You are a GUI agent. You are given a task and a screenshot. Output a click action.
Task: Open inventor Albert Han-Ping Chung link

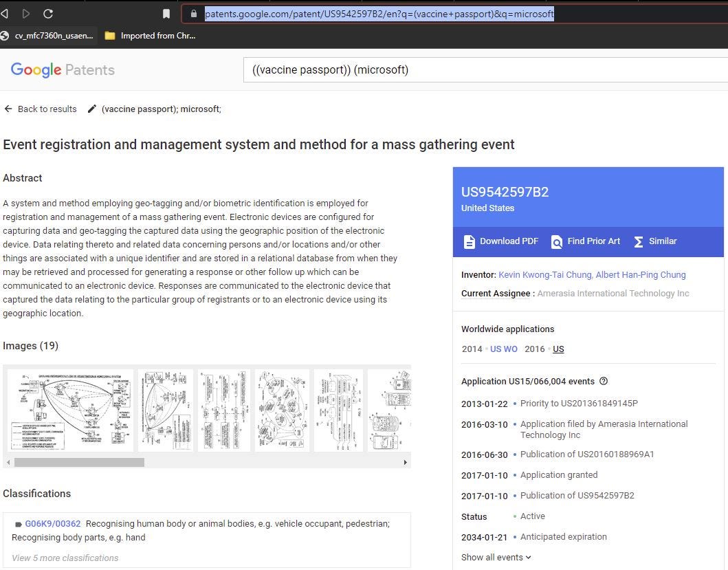click(x=641, y=274)
